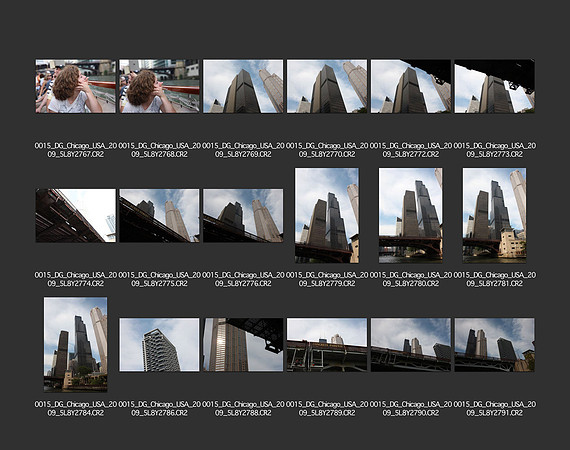Click filename label ending 5L8Y2784.CR2
This screenshot has width=570, height=450.
[76, 409]
